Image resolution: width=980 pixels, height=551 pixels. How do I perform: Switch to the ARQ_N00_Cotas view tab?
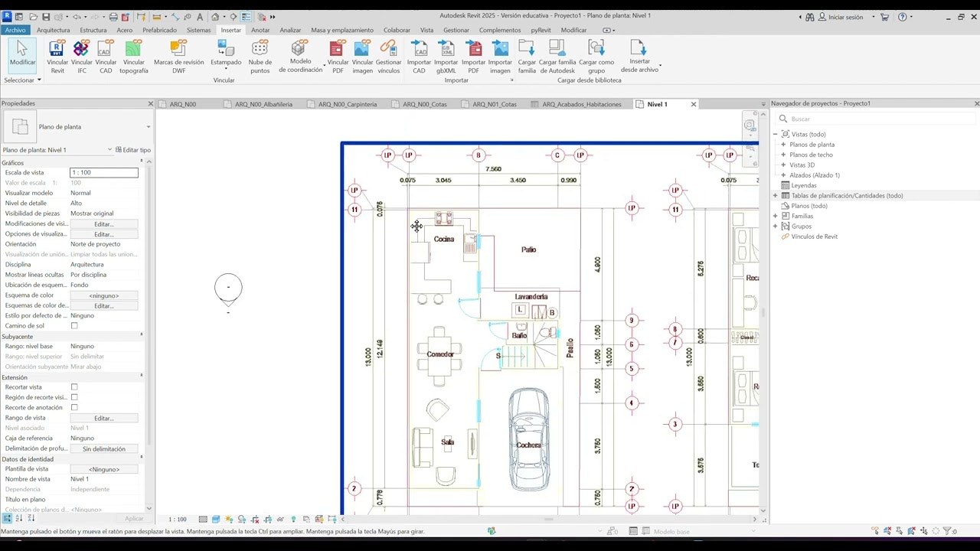pos(426,104)
